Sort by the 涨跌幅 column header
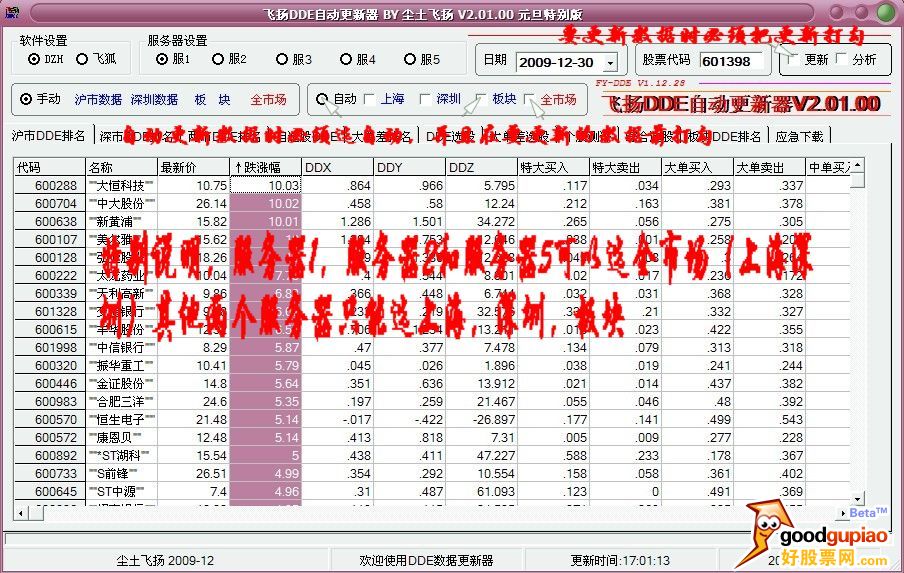Image resolution: width=904 pixels, height=573 pixels. (x=265, y=167)
